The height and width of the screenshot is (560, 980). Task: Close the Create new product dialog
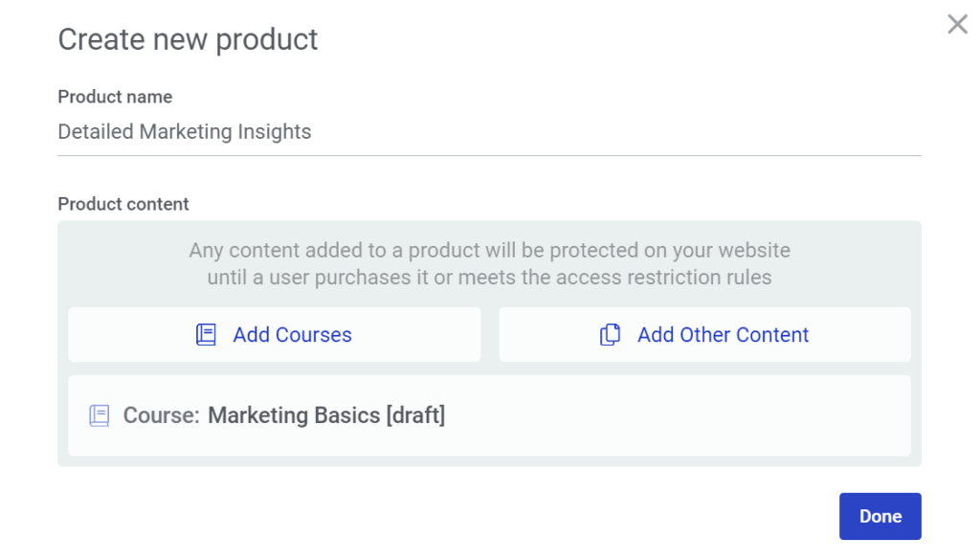[957, 25]
